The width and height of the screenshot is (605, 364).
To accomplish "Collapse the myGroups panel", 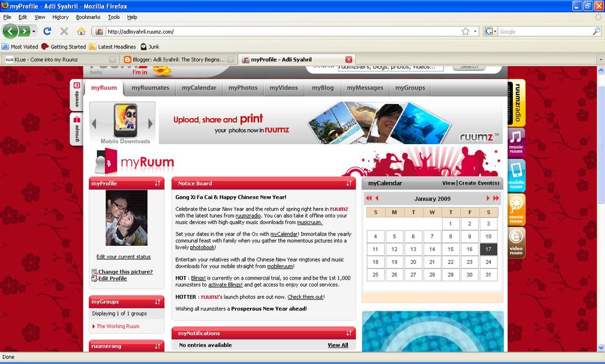I will pyautogui.click(x=157, y=302).
